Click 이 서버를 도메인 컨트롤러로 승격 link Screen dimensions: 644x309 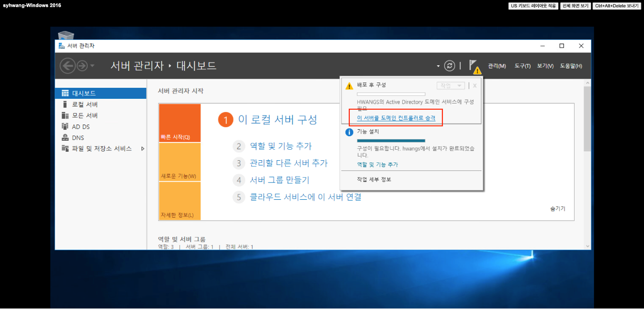tap(396, 118)
